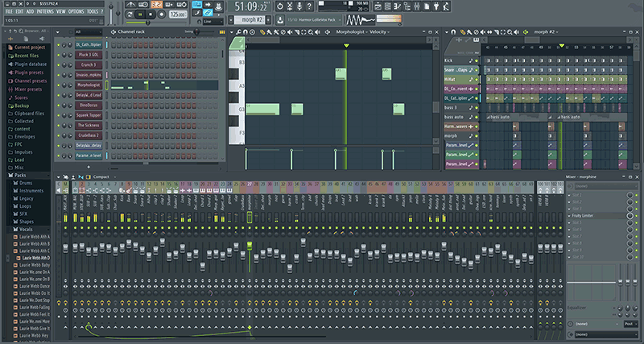Viewport: 644px width, 344px height.
Task: Toggle mute light on Kick playlist track
Action: click(477, 61)
